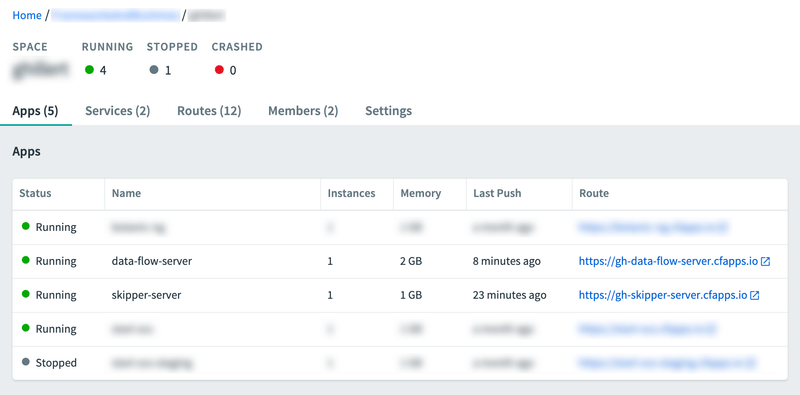Open the Settings tab
This screenshot has width=800, height=395.
tap(388, 111)
